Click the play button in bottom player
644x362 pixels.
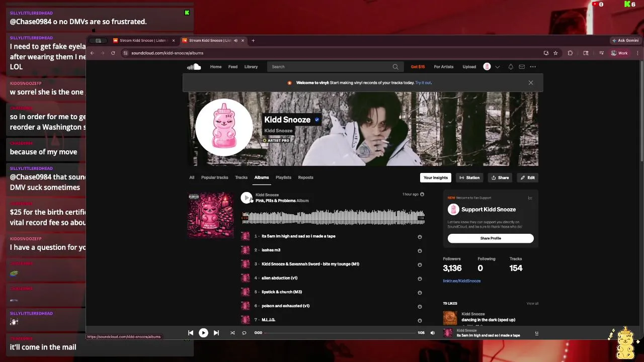pyautogui.click(x=203, y=332)
